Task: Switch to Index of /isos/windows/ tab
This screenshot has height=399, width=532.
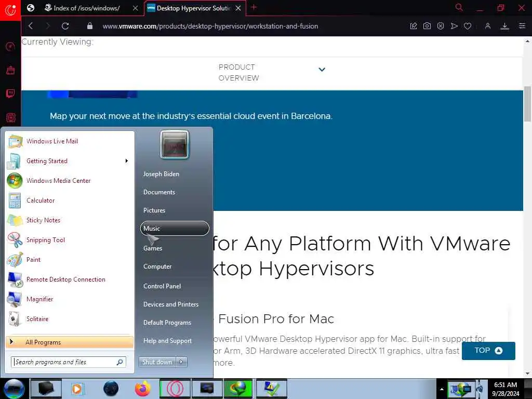Action: pyautogui.click(x=86, y=8)
